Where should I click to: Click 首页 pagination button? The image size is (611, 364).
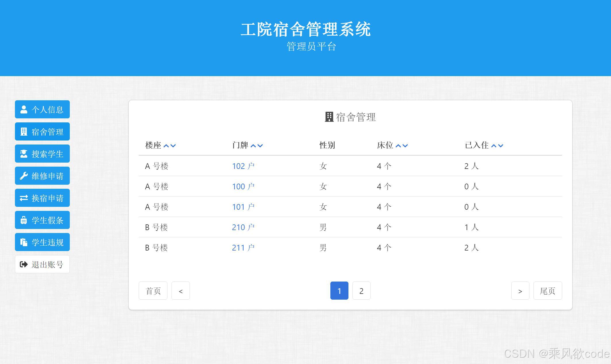(153, 290)
